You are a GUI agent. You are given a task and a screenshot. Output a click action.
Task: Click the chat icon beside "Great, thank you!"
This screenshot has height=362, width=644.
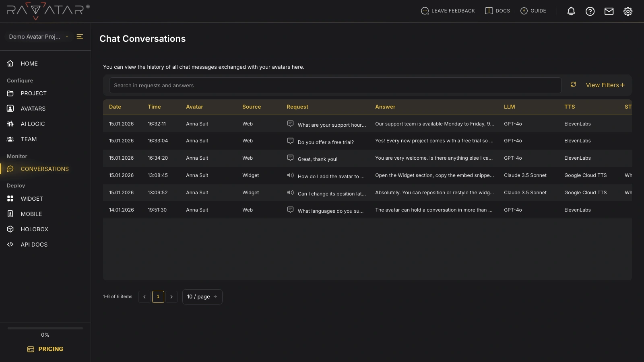(290, 158)
